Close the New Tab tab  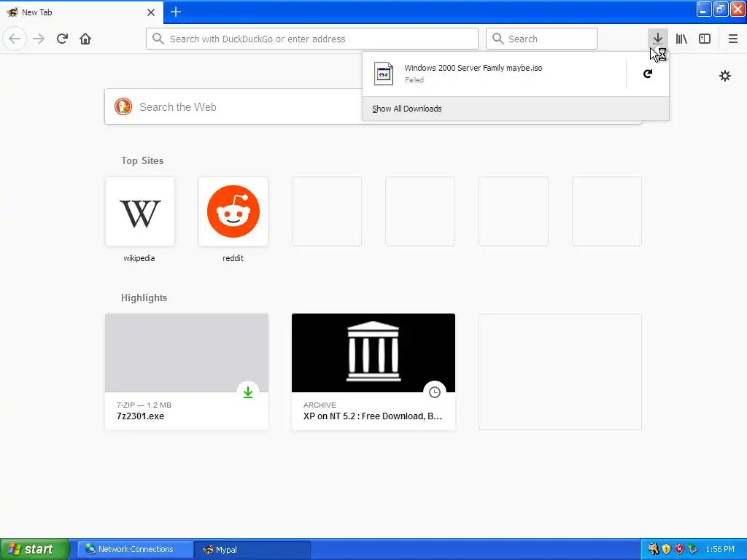[x=151, y=12]
